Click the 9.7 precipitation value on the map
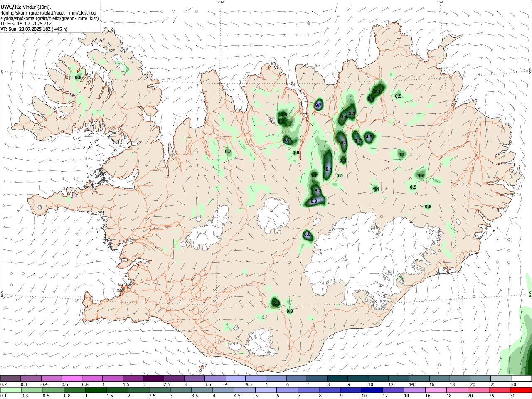Viewport: 532px width, 399px height. (318, 106)
